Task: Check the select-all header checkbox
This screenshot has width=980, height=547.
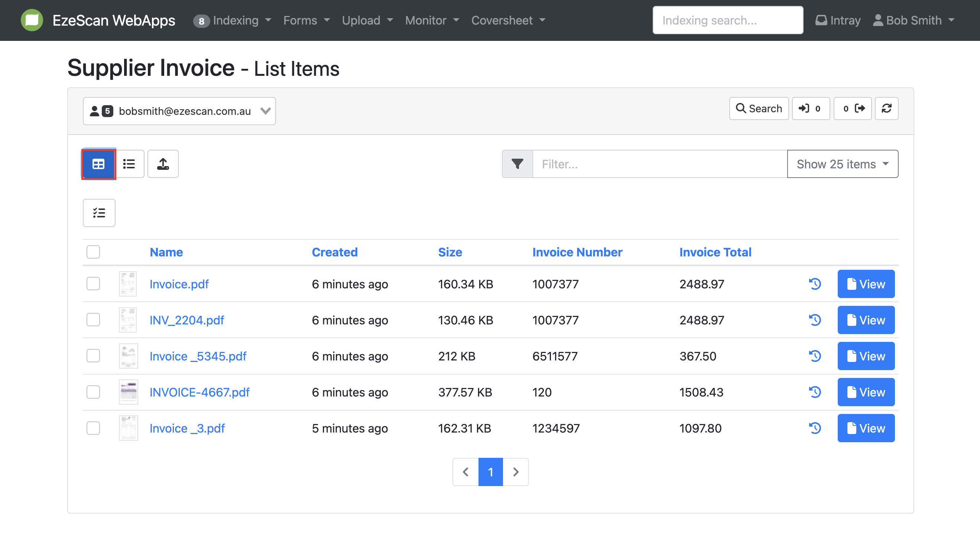Action: coord(93,252)
